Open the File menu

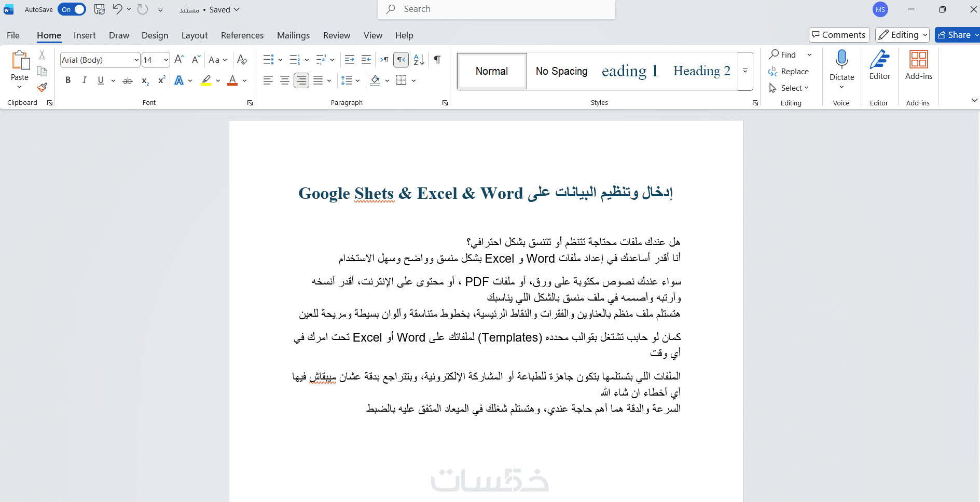(x=13, y=35)
